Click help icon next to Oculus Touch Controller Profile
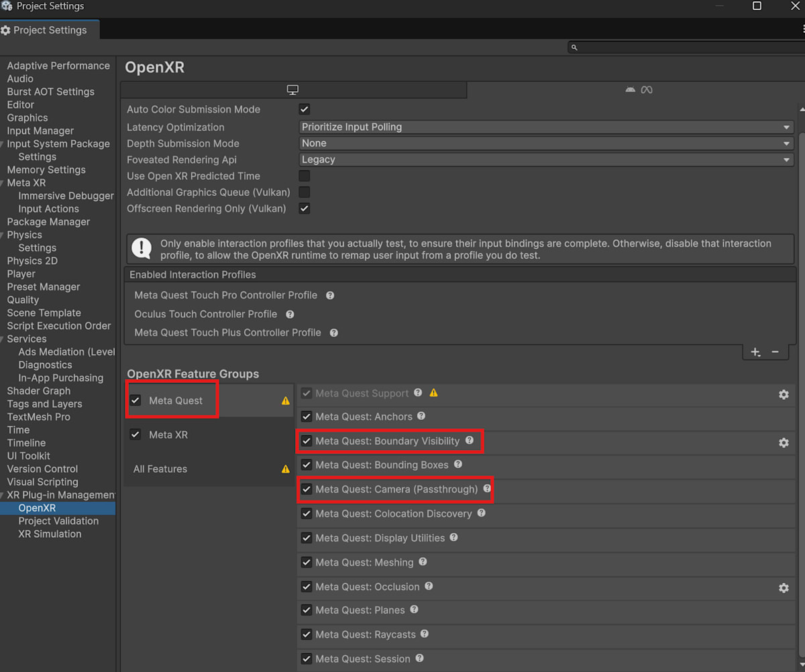805x672 pixels. (x=290, y=314)
